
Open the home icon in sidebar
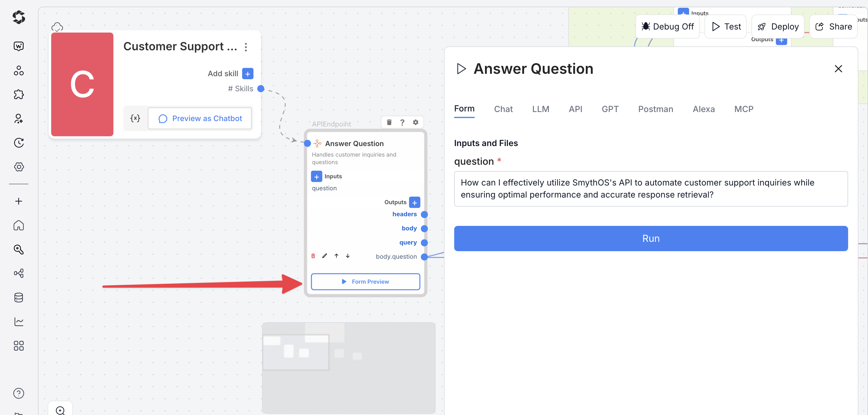[x=19, y=225]
